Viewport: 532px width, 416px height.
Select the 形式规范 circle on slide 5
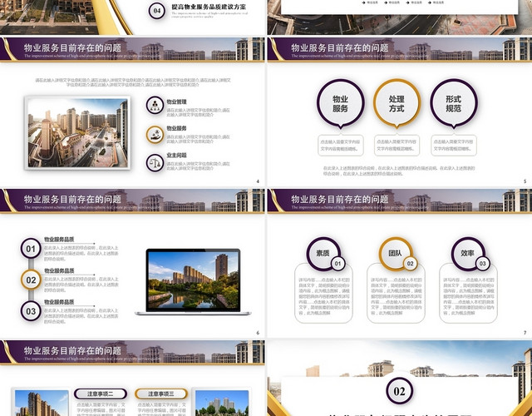454,103
